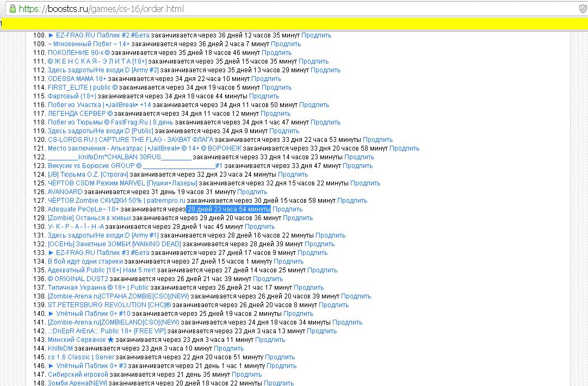Open Фартовый {18+} server link
Screen dimensions: 588x386
point(72,96)
